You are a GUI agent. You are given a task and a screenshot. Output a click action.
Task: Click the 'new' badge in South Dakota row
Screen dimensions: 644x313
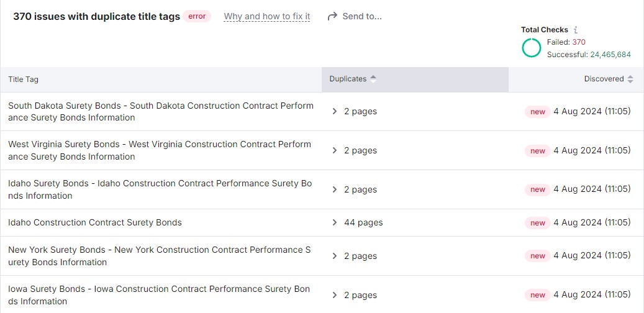(538, 112)
